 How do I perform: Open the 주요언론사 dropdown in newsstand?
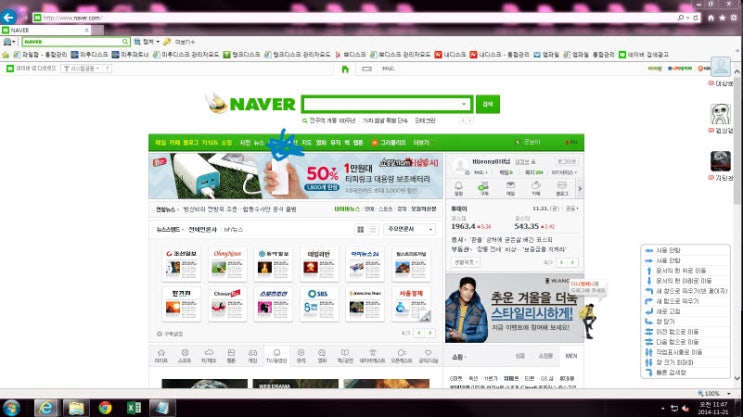pyautogui.click(x=409, y=229)
